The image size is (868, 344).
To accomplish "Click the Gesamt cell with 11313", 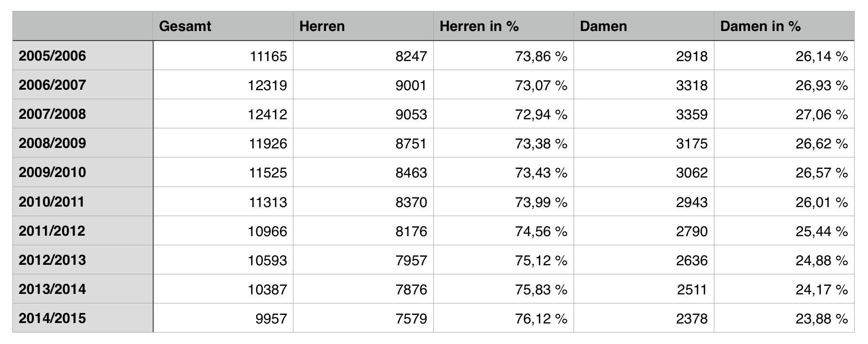I will 223,201.
